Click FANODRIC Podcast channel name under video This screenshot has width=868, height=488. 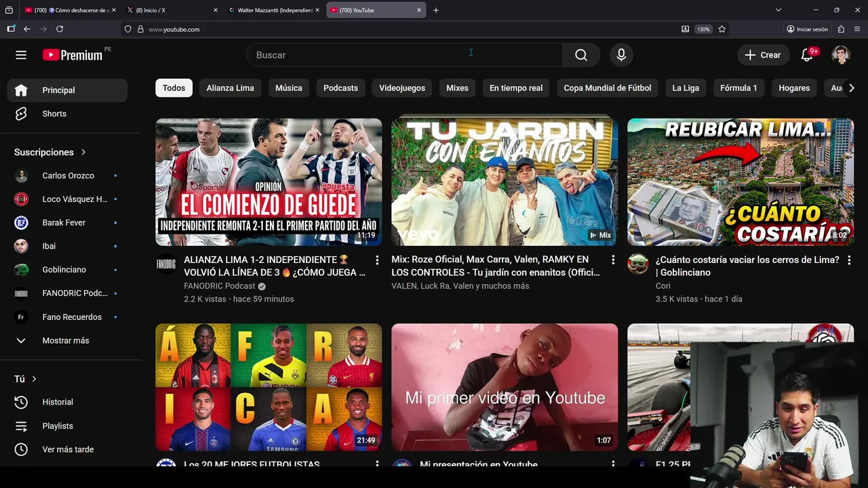coord(220,286)
